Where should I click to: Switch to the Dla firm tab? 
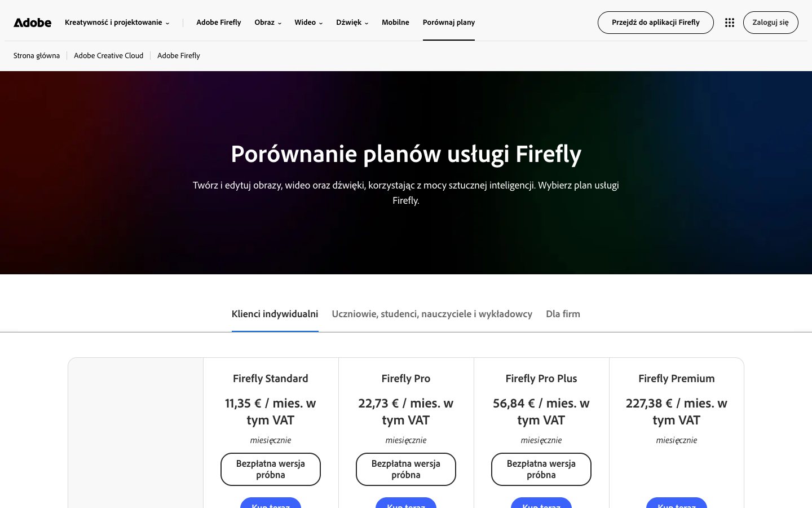tap(563, 314)
